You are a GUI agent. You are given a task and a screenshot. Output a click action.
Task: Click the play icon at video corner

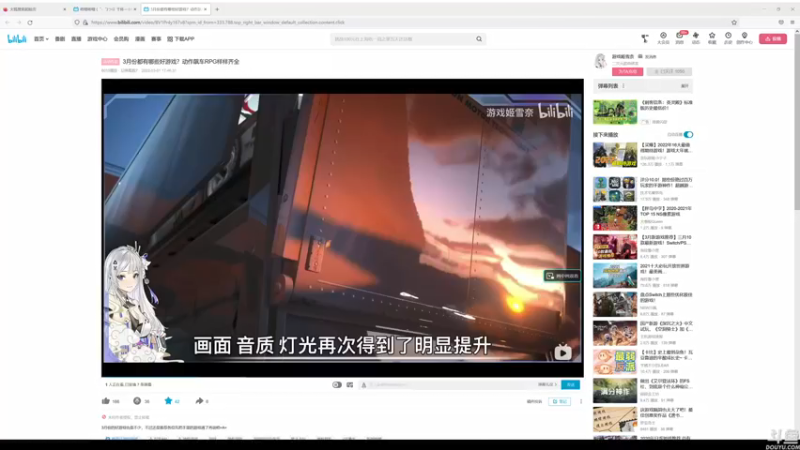pos(563,352)
